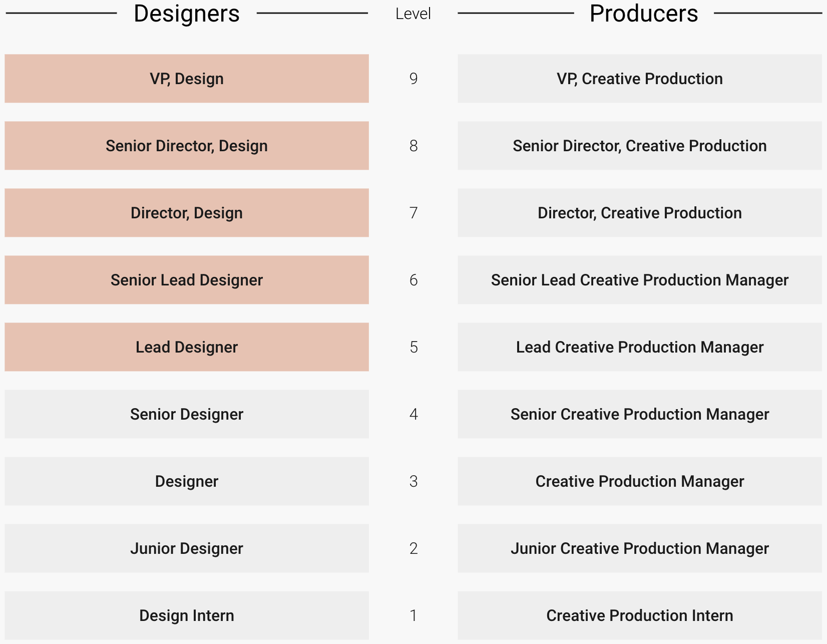Select the Senior Designer box

186,414
